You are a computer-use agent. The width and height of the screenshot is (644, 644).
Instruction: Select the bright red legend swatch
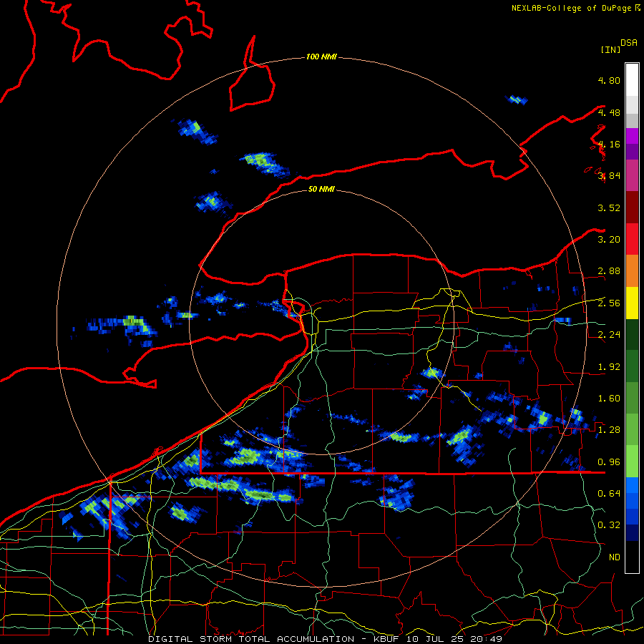tap(632, 240)
